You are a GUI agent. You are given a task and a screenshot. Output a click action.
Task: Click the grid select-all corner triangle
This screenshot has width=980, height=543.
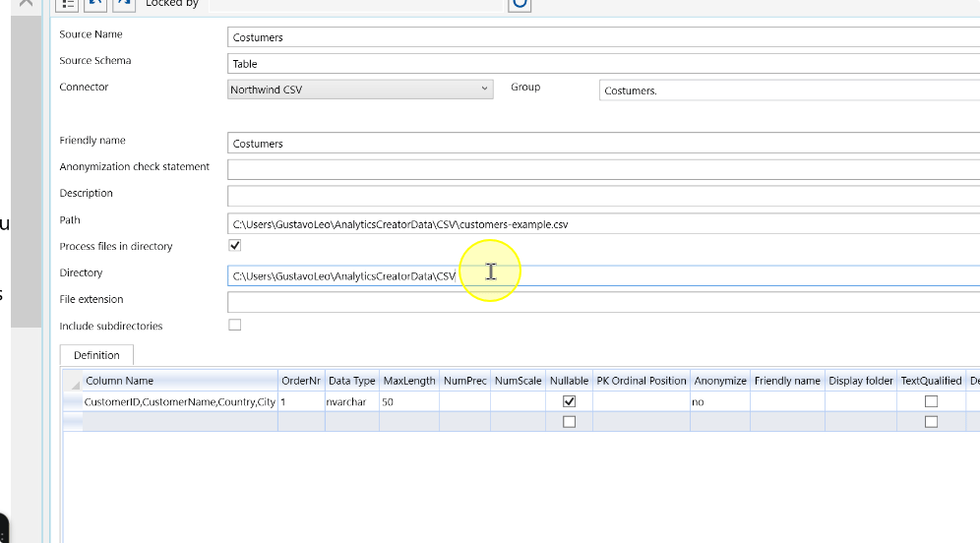[74, 382]
